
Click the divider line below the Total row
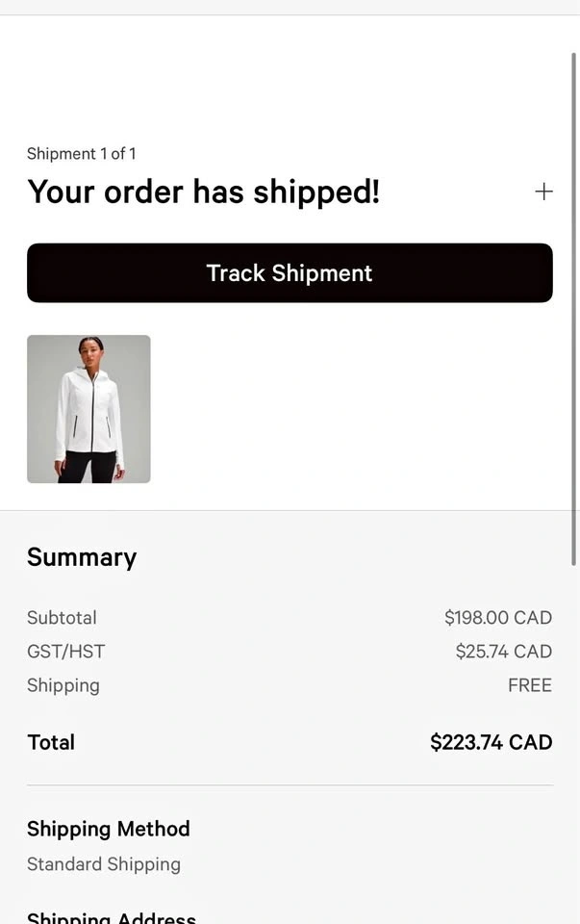290,785
